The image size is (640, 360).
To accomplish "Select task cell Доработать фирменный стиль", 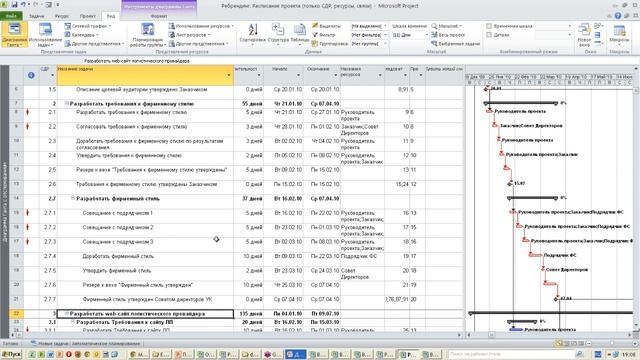I will coord(145,259).
